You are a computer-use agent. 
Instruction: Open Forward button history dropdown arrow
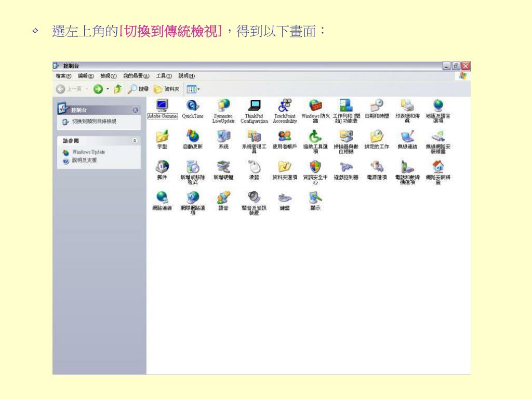click(x=108, y=89)
